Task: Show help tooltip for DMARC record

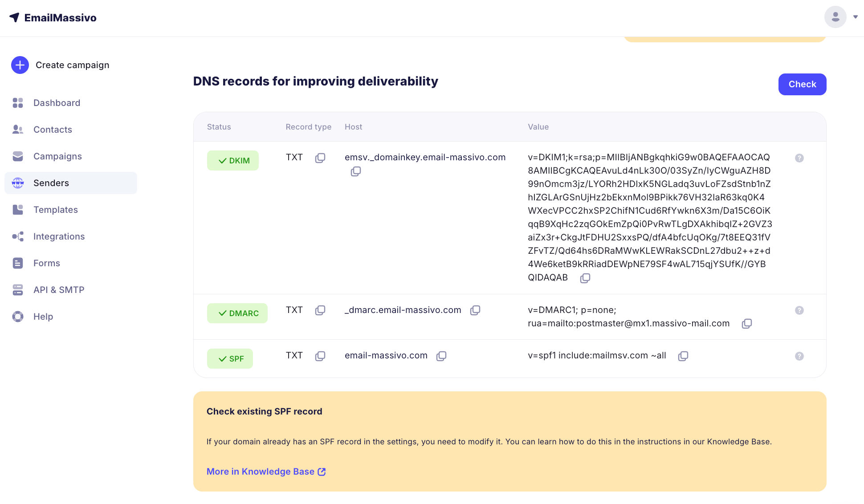Action: [x=799, y=310]
